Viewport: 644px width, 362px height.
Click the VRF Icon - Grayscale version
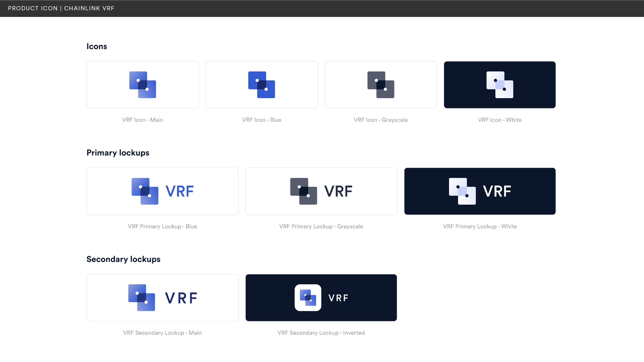pyautogui.click(x=380, y=85)
